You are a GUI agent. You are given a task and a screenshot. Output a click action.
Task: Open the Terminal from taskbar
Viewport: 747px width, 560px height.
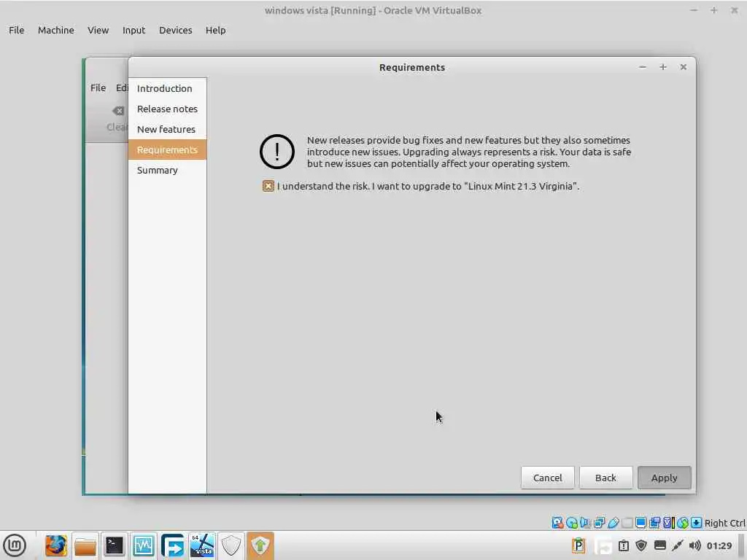point(115,545)
